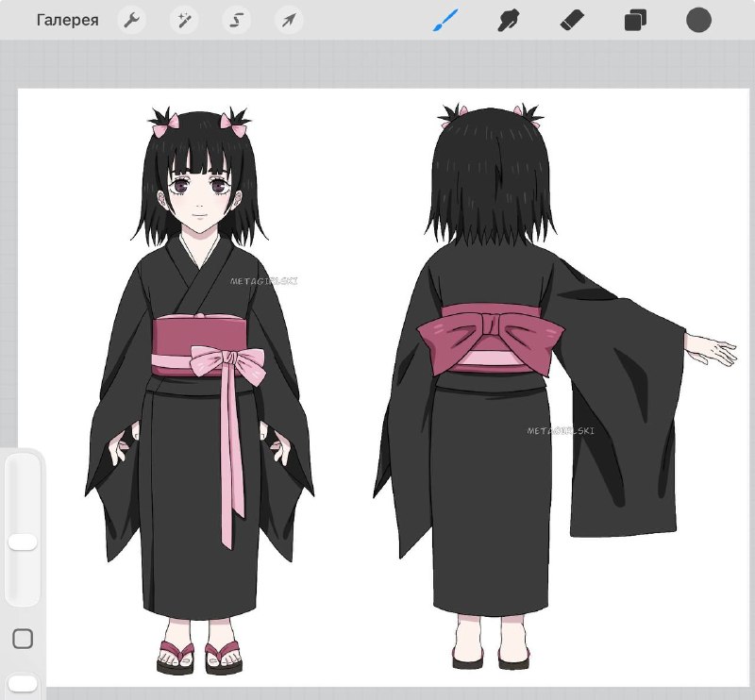This screenshot has height=700, width=755.
Task: Open the dark gray color picker circle
Action: (698, 20)
